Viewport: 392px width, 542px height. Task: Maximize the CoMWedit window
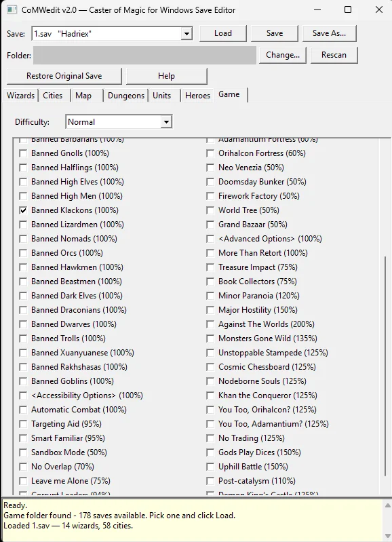coord(348,9)
